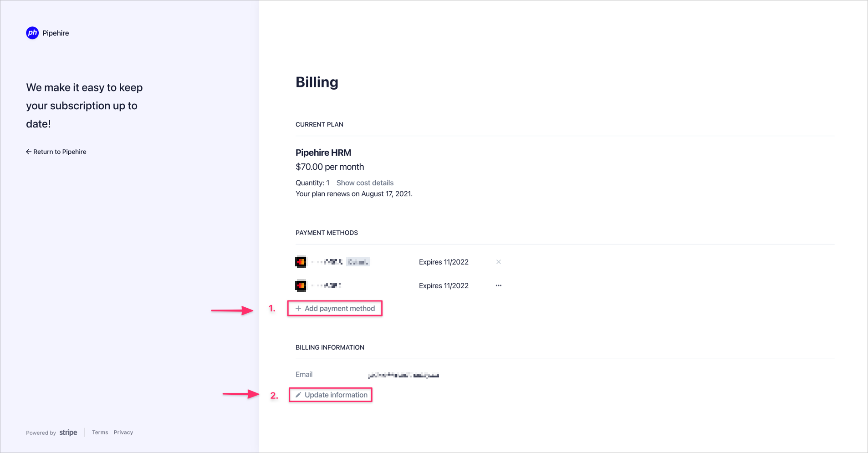
Task: Open the Privacy link in footer
Action: [123, 433]
